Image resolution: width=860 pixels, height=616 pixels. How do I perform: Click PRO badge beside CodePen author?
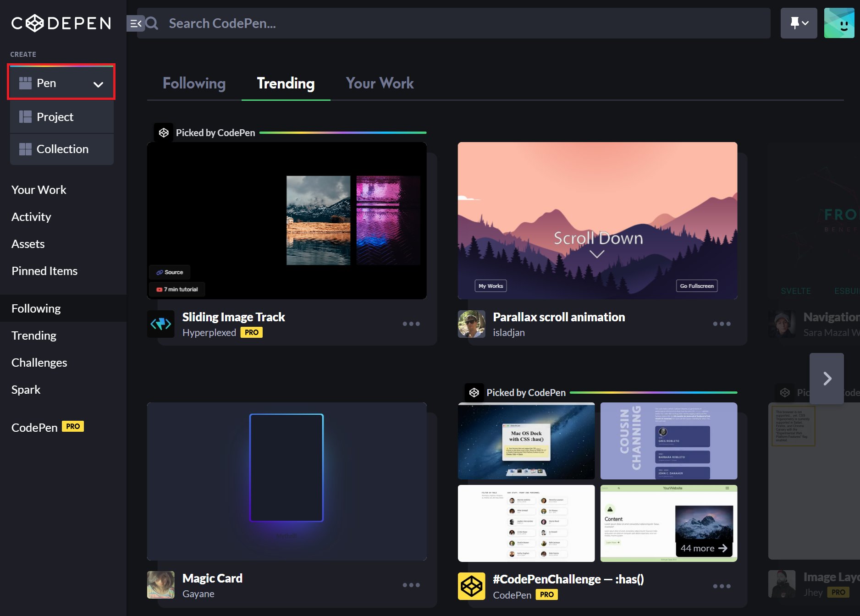coord(546,595)
